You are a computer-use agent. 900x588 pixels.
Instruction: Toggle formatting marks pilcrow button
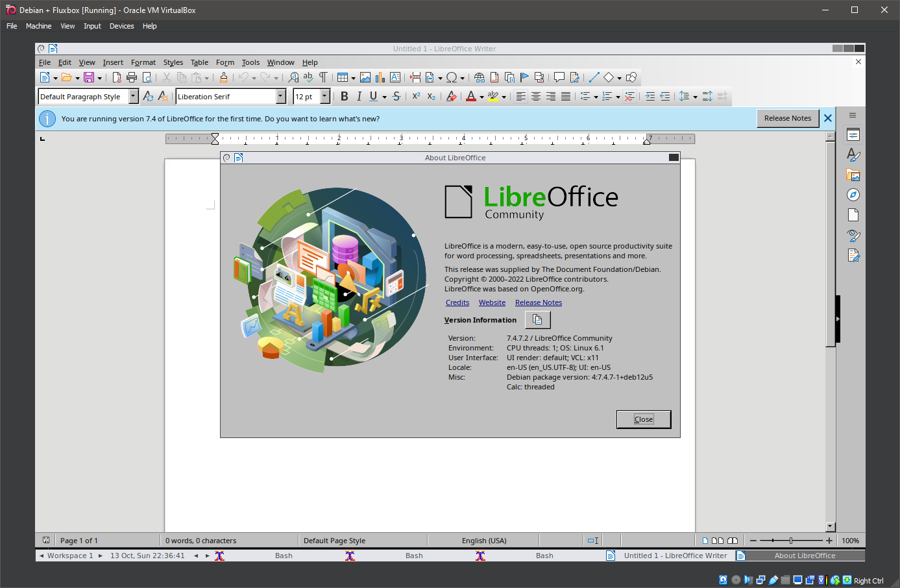[323, 78]
